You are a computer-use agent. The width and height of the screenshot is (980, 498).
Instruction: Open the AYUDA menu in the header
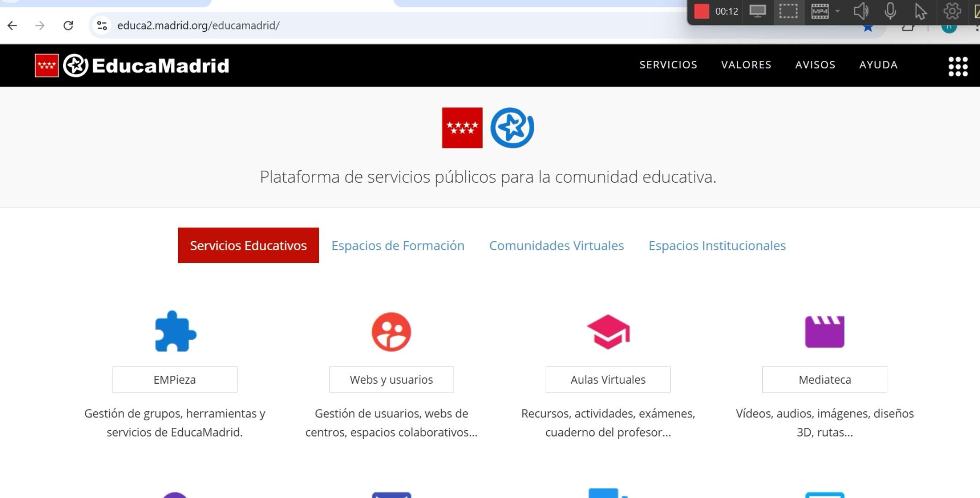878,65
